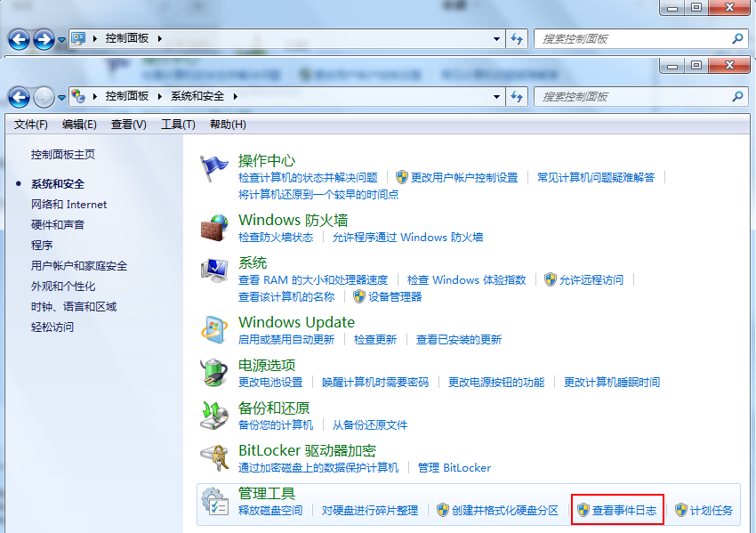Viewport: 756px width, 533px height.
Task: Click 管理 BitLocker link
Action: (454, 468)
